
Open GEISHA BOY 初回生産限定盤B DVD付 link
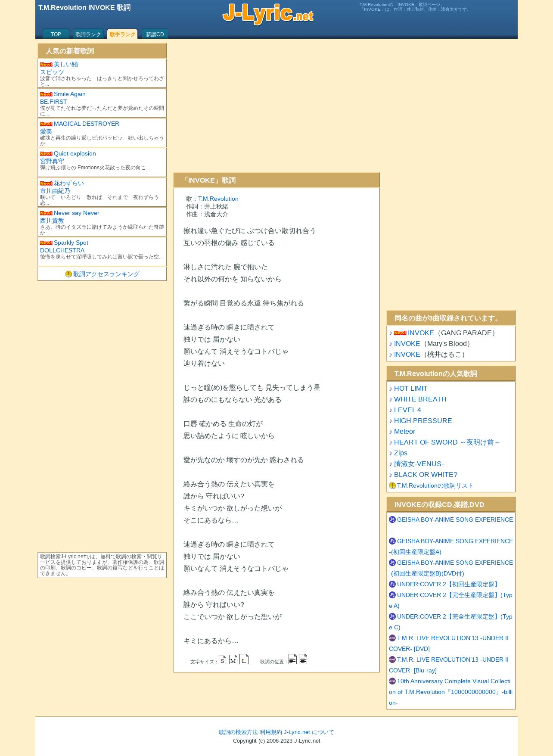[x=451, y=568]
